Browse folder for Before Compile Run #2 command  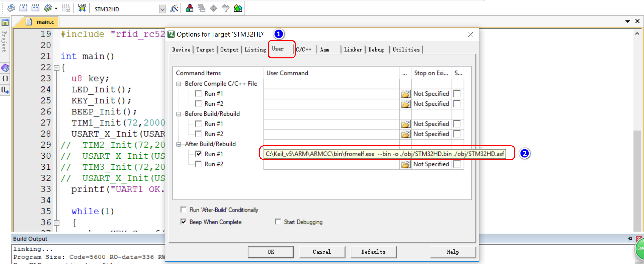[406, 104]
